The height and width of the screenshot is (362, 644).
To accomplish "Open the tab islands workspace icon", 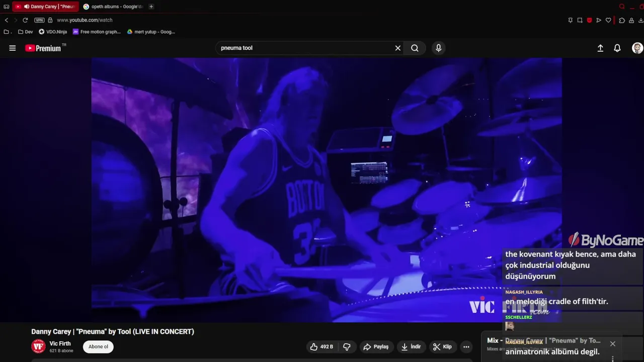I will pos(6,7).
